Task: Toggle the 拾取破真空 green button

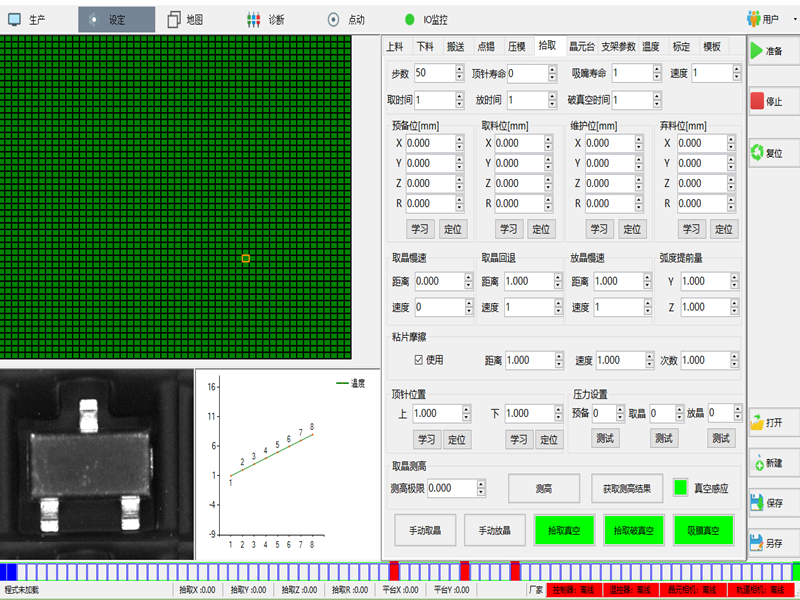Action: [634, 531]
